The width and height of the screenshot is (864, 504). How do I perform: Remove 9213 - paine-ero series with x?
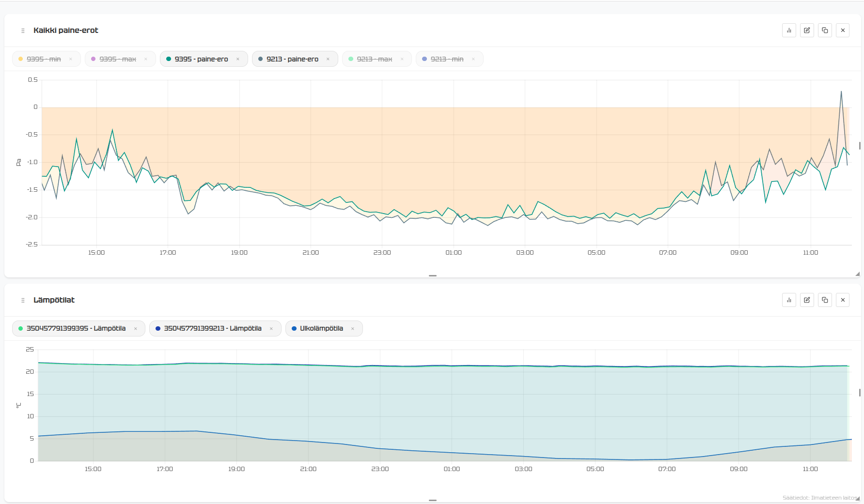pyautogui.click(x=328, y=59)
